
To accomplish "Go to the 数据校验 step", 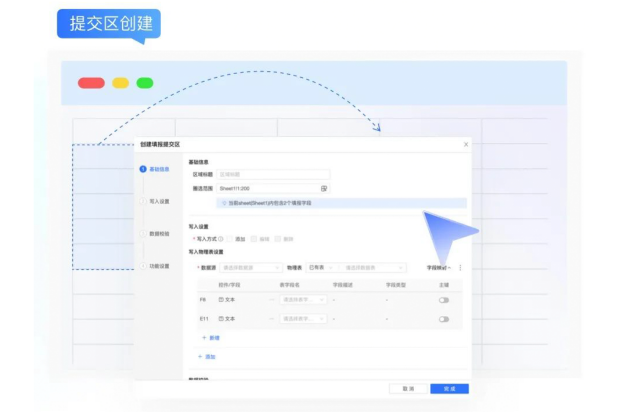I will 159,234.
